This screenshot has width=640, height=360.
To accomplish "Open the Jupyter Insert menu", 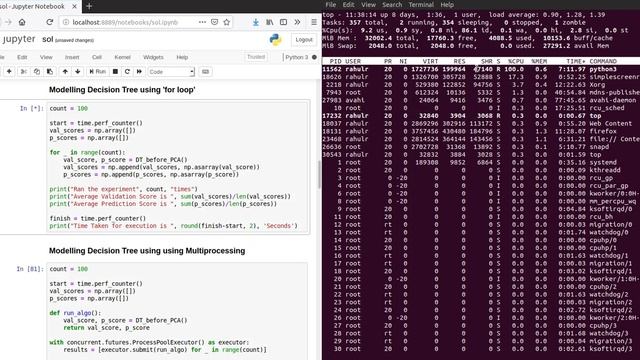I will (72, 57).
